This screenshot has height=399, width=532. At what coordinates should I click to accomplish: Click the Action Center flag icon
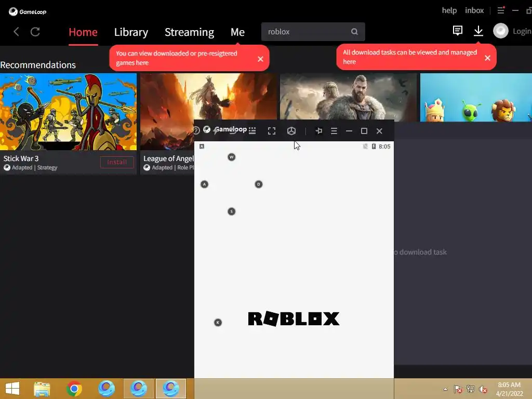pos(458,389)
